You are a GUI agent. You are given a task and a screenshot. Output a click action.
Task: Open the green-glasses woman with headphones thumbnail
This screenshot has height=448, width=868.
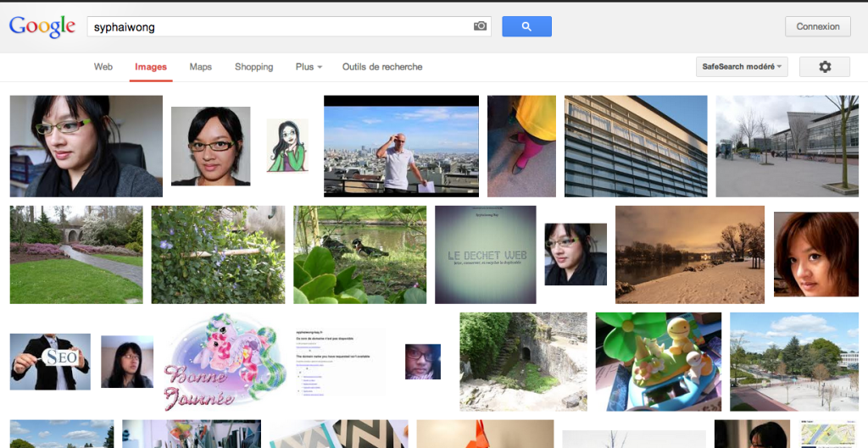click(x=86, y=146)
